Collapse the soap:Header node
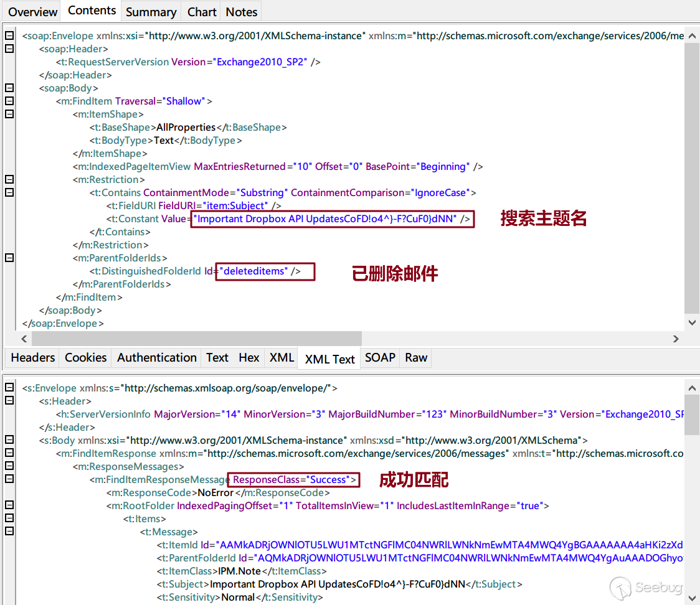The height and width of the screenshot is (605, 700). (x=9, y=48)
